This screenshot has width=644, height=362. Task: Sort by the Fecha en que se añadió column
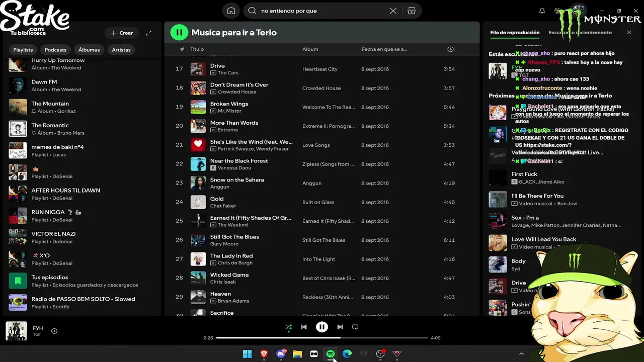point(384,49)
